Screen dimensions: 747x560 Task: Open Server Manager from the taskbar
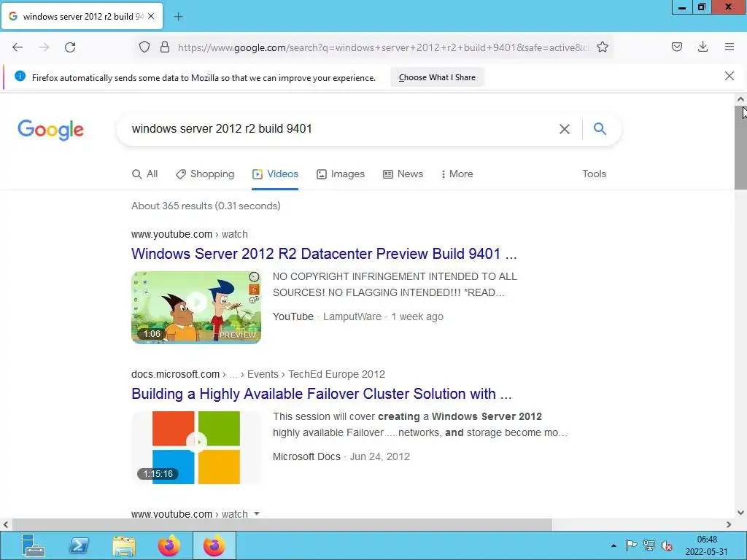[33, 545]
